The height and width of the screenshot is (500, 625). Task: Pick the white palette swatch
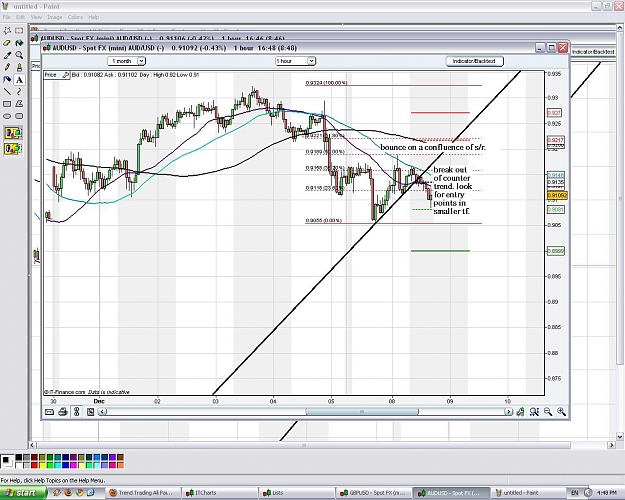pyautogui.click(x=19, y=465)
